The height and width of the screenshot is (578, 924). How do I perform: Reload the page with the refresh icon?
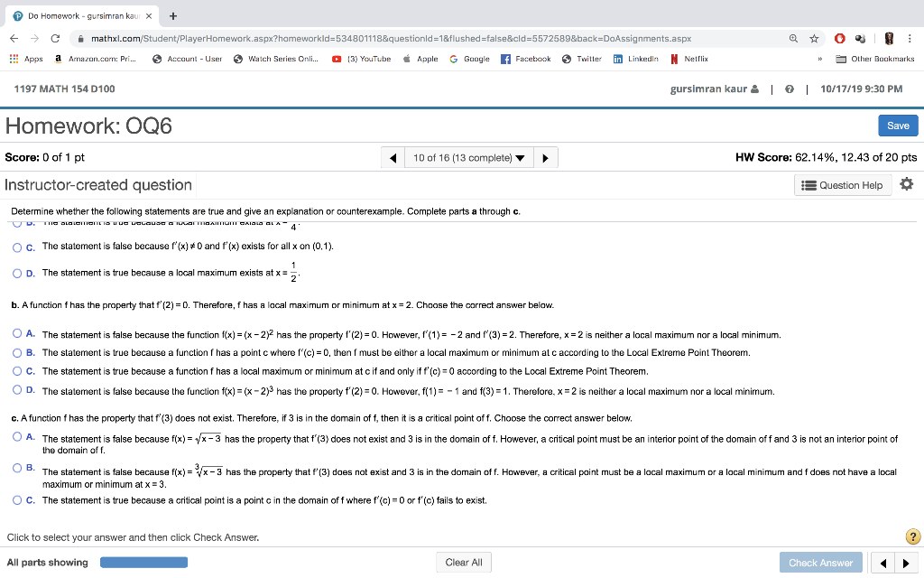(55, 38)
